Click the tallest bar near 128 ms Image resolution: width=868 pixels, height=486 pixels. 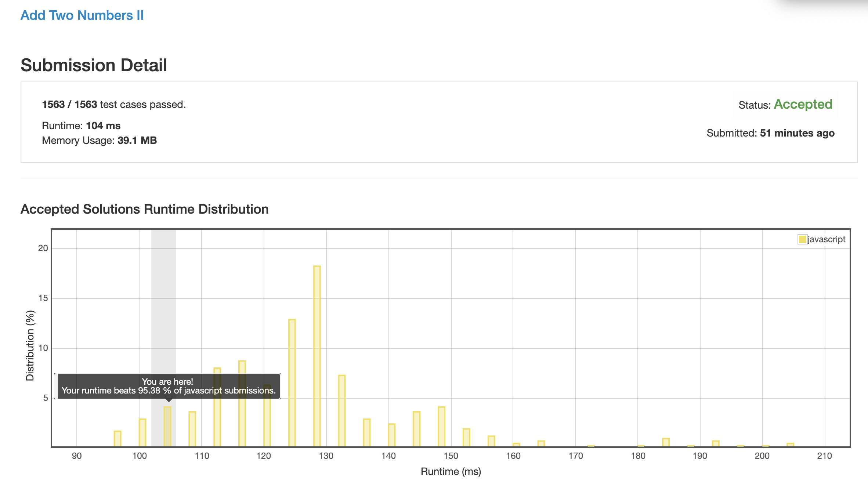(x=317, y=356)
